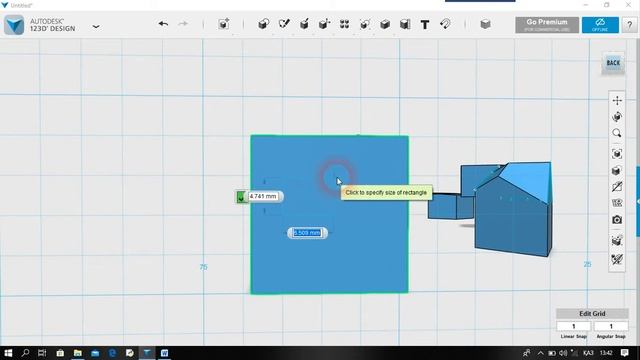Open the Edge browser from the taskbar
Screen dimensions: 640x360
coord(112,353)
